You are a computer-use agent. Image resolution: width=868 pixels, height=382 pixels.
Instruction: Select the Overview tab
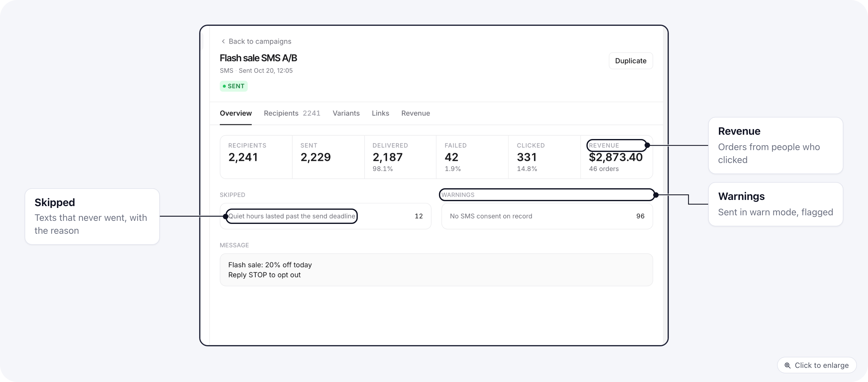235,113
